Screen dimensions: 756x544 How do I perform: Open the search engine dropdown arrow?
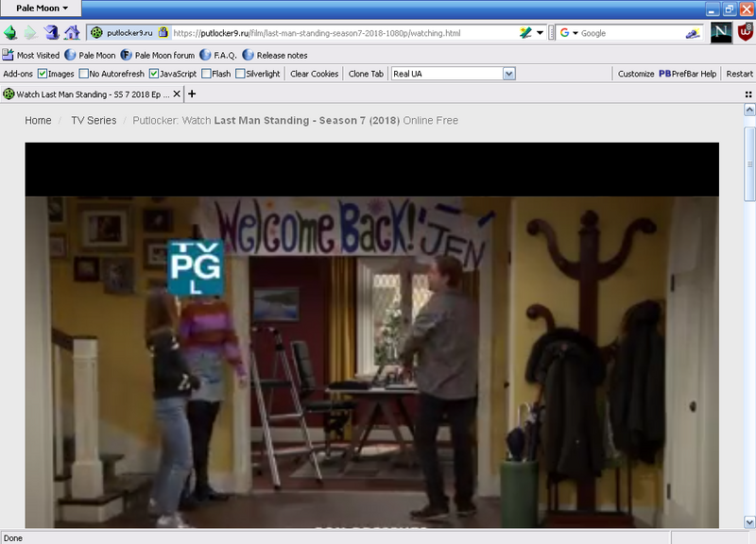(x=576, y=33)
